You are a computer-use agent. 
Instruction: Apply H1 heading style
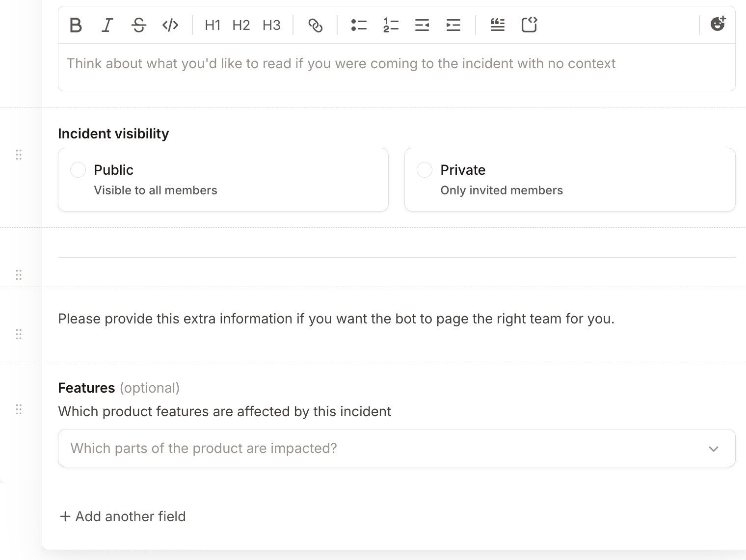(213, 25)
